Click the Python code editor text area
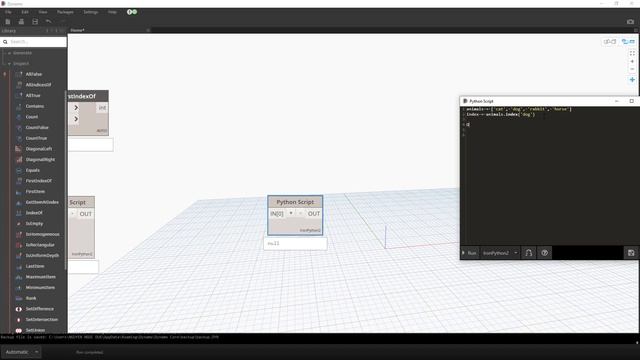The height and width of the screenshot is (360, 640). point(550,176)
